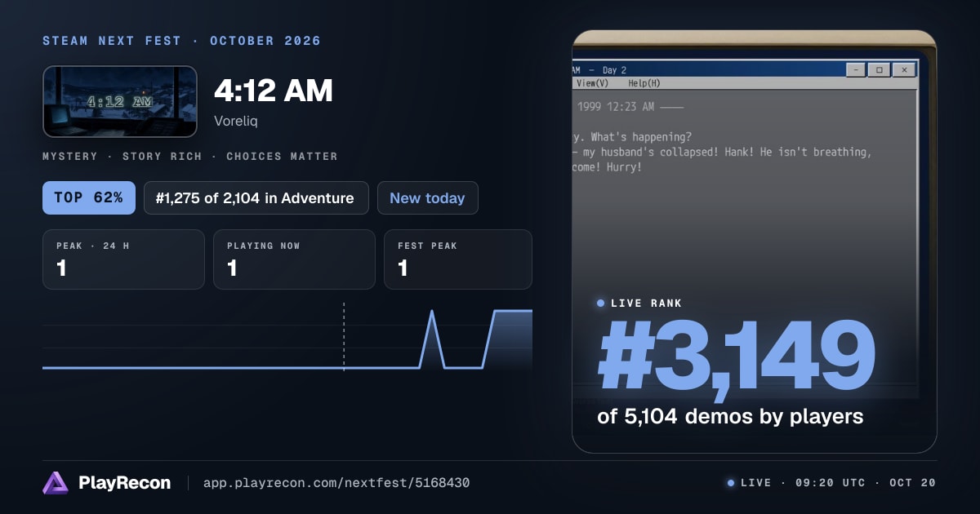Open the Help(H) menu in game window
Screen dimensions: 980x514
[x=644, y=83]
